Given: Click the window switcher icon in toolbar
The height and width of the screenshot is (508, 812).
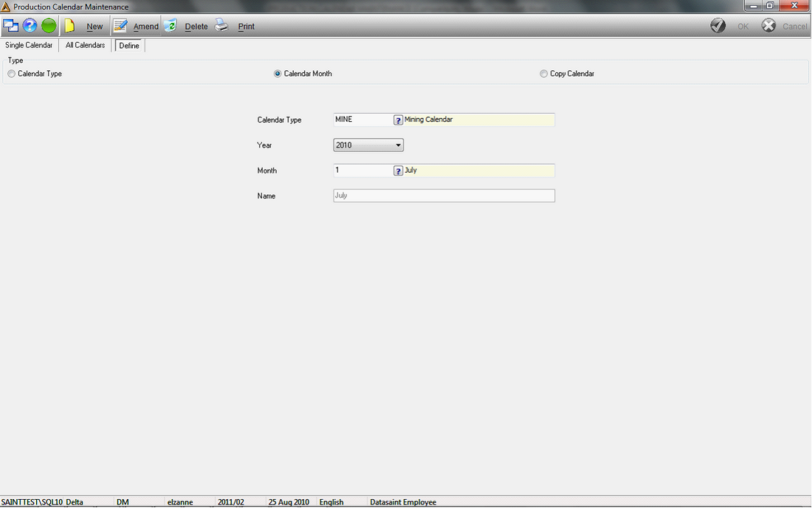Looking at the screenshot, I should pyautogui.click(x=10, y=25).
